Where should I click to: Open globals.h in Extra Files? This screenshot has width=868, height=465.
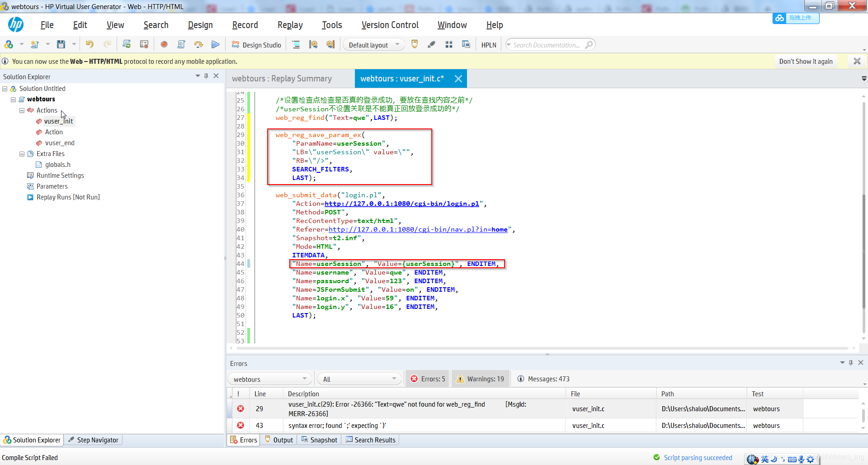pos(57,165)
